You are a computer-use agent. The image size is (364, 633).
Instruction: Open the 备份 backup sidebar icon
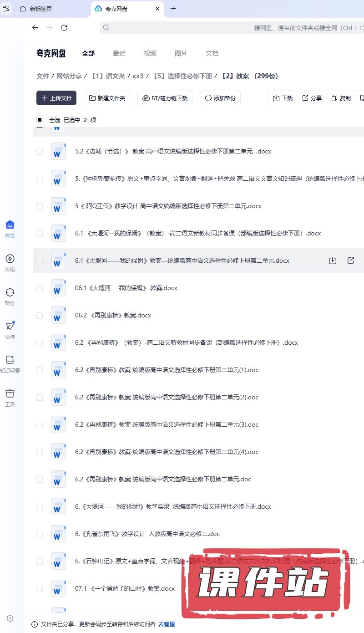10,296
